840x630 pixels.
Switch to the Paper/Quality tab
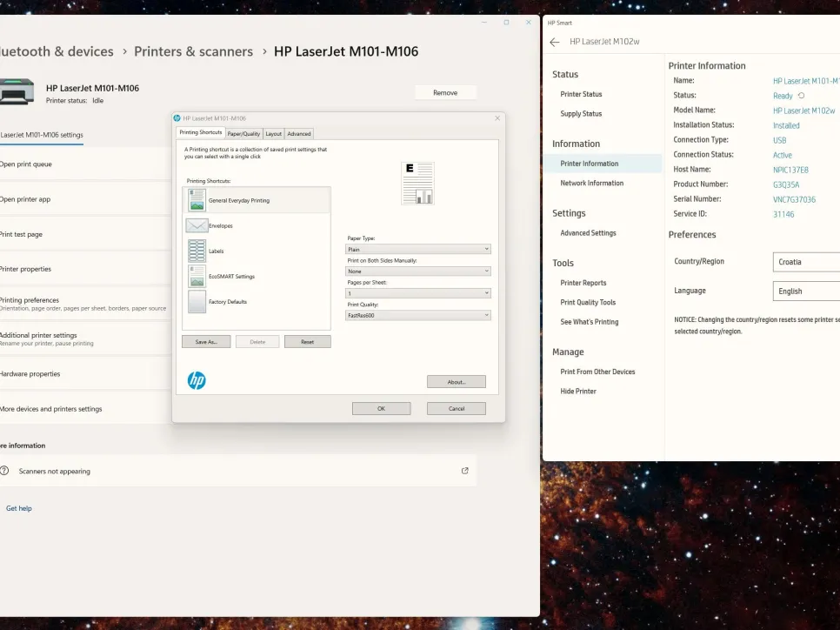click(x=243, y=133)
